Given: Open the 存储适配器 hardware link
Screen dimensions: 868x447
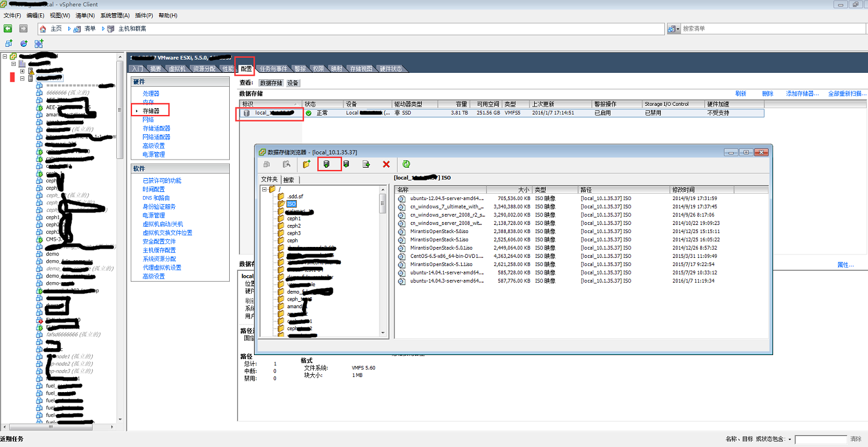Looking at the screenshot, I should click(x=156, y=128).
